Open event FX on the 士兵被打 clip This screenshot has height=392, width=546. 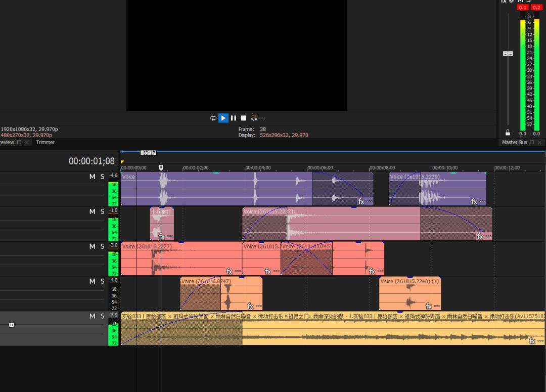(x=162, y=236)
